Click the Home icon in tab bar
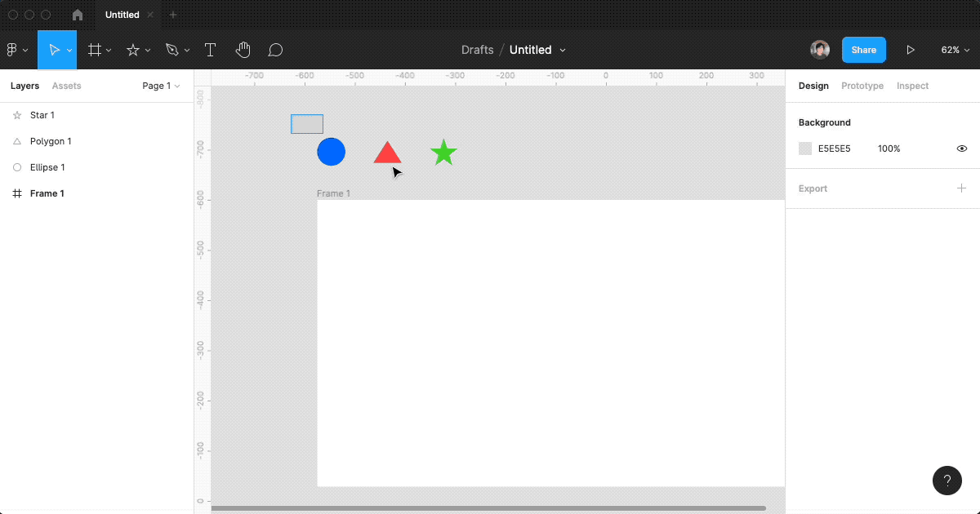Viewport: 980px width, 514px height. (x=78, y=15)
